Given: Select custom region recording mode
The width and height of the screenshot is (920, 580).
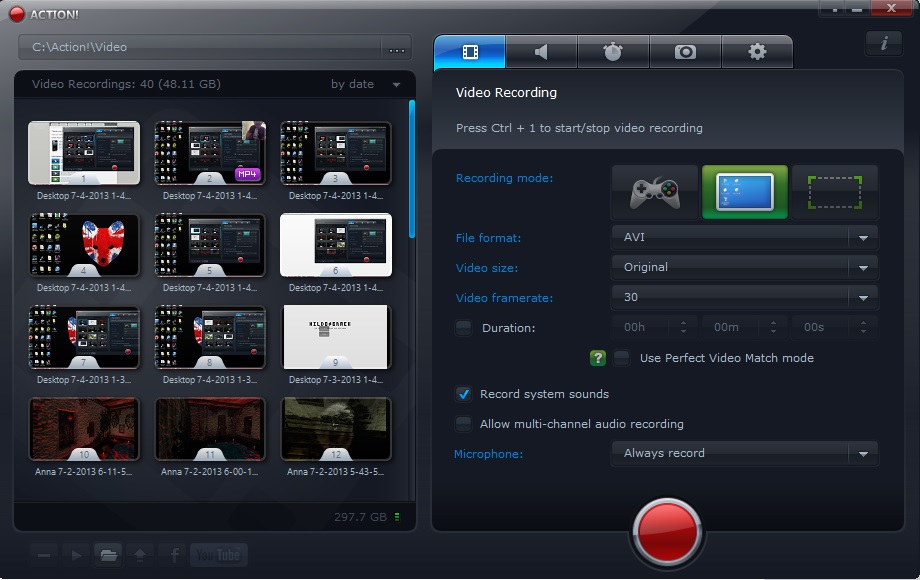Looking at the screenshot, I should 834,192.
